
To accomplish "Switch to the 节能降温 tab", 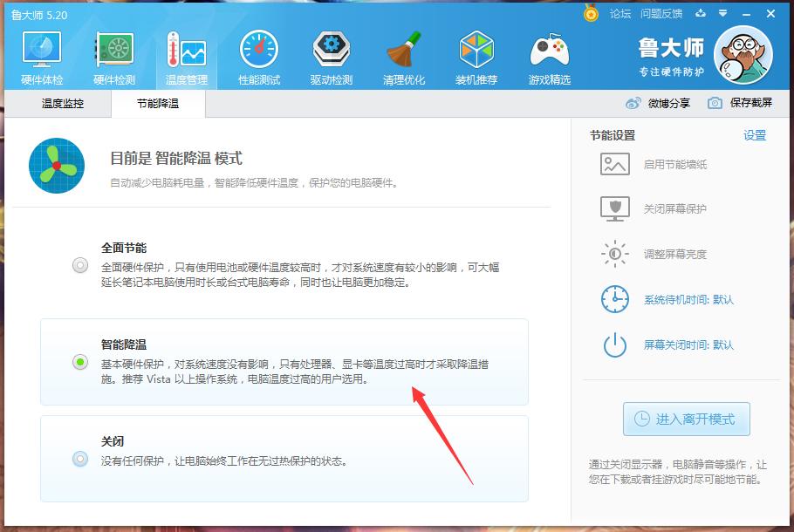I will click(x=158, y=104).
